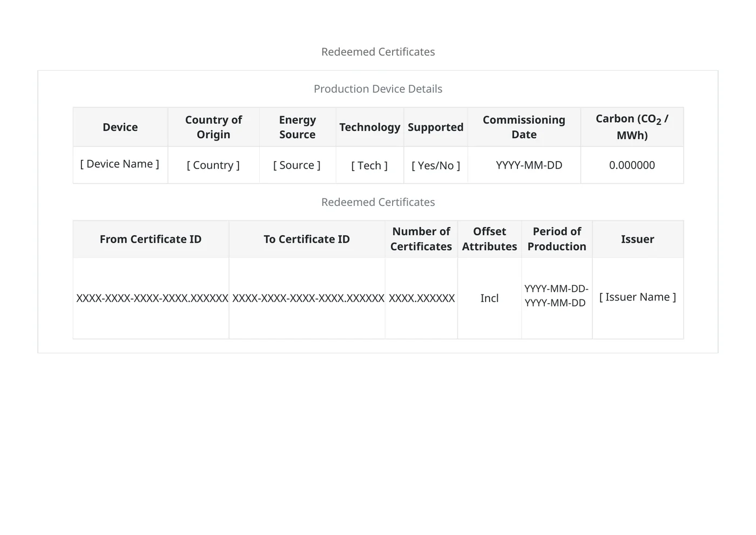Select the 0.000000 carbon value
Screen dimensions: 756x535
[632, 165]
